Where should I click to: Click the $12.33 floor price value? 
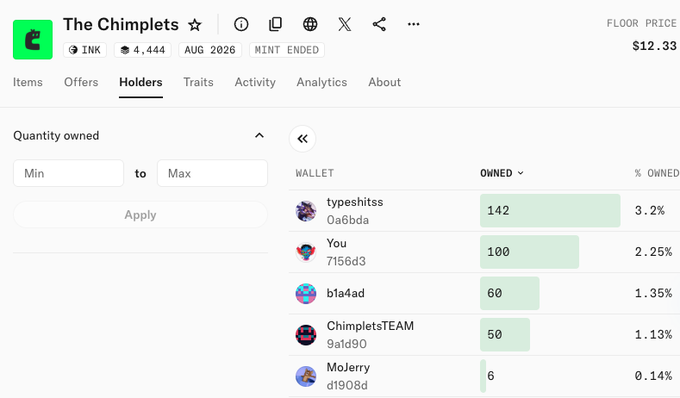point(654,46)
